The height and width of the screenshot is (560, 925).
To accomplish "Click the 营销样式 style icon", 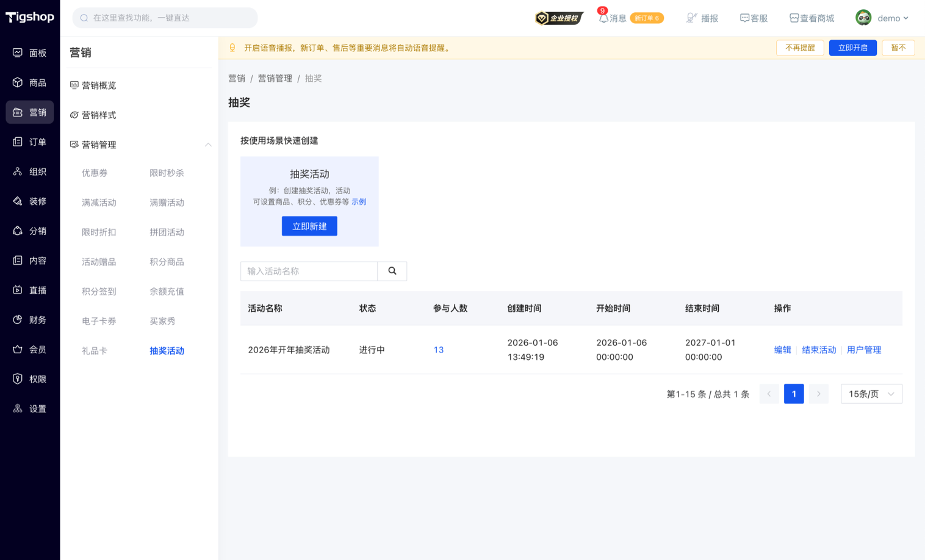I will (x=74, y=115).
